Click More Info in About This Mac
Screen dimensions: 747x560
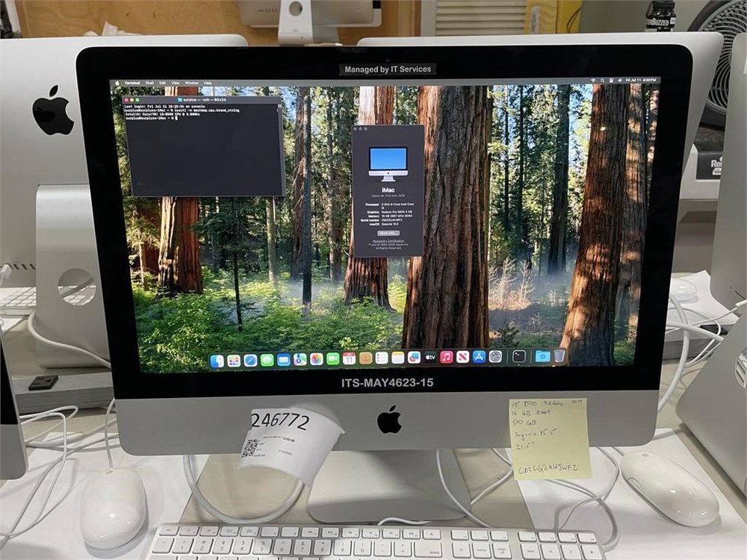tap(388, 233)
